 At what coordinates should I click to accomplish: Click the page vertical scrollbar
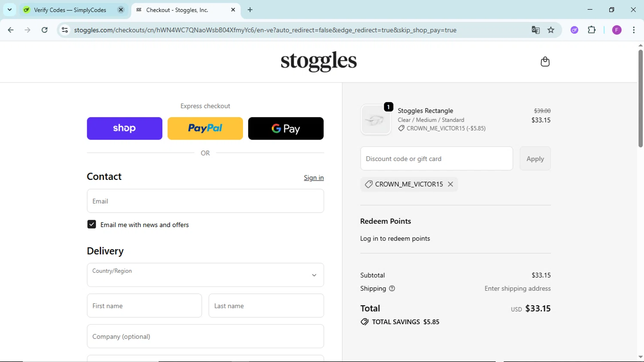(x=640, y=99)
